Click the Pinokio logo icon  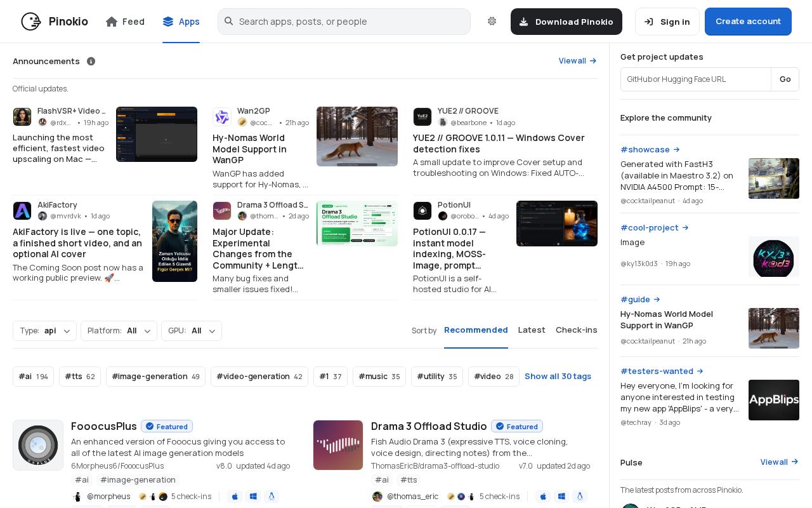click(x=31, y=22)
